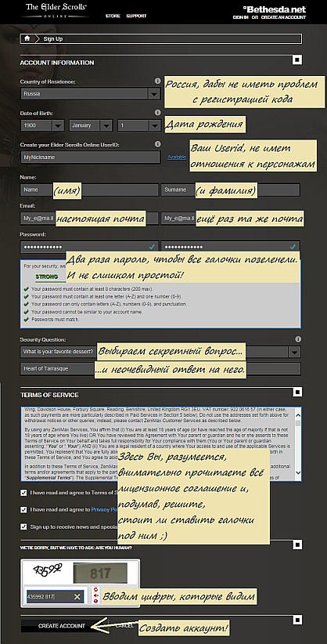Click the first Password field
This screenshot has height=644, width=327.
click(x=89, y=247)
